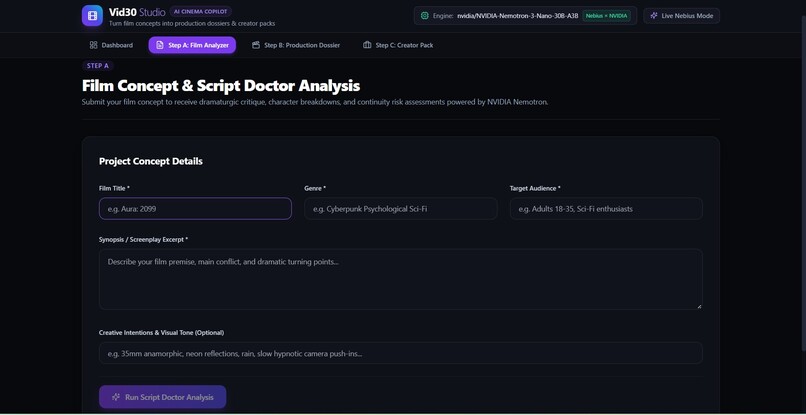806x415 pixels.
Task: Click Run Script Doctor Analysis button
Action: pos(162,397)
